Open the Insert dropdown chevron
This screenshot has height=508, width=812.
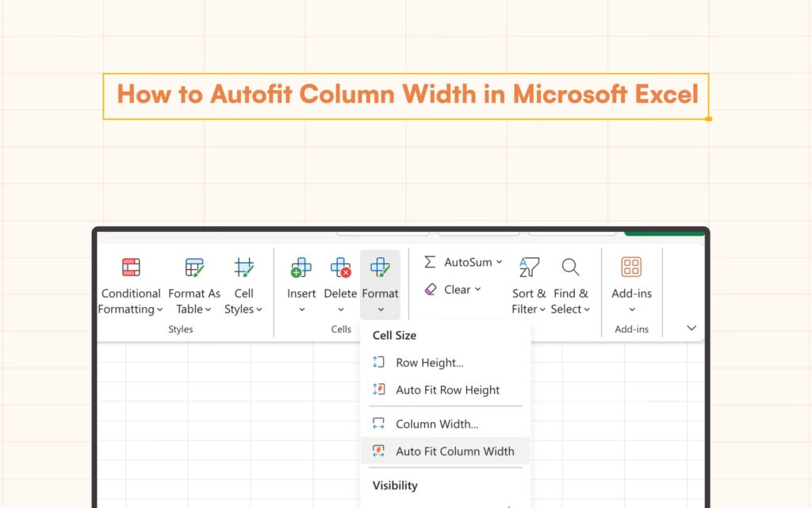pos(301,310)
